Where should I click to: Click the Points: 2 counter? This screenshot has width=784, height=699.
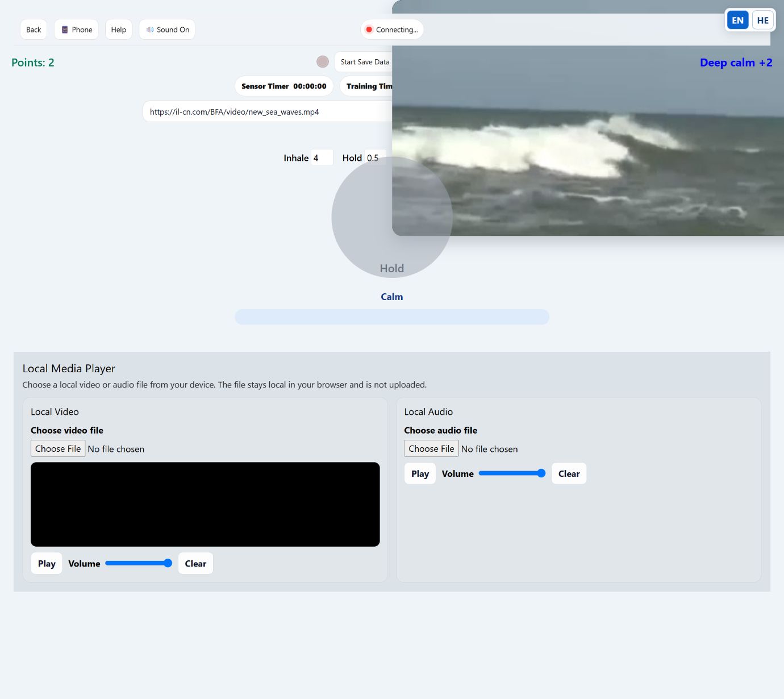point(33,63)
